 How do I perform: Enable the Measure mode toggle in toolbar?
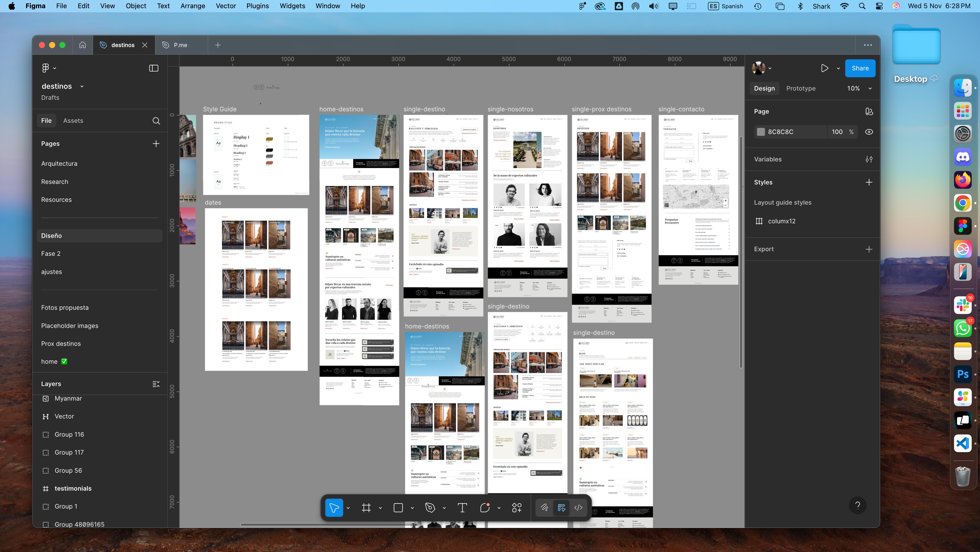(x=561, y=507)
